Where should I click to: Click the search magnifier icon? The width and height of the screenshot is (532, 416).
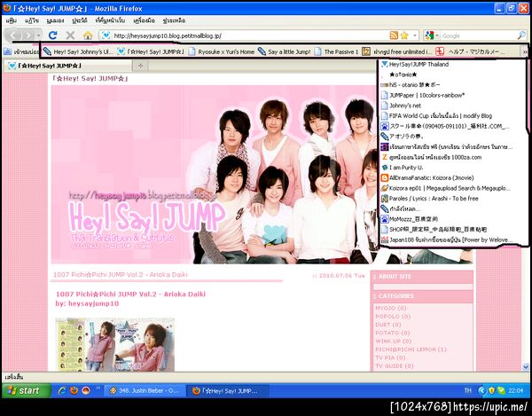coord(521,35)
